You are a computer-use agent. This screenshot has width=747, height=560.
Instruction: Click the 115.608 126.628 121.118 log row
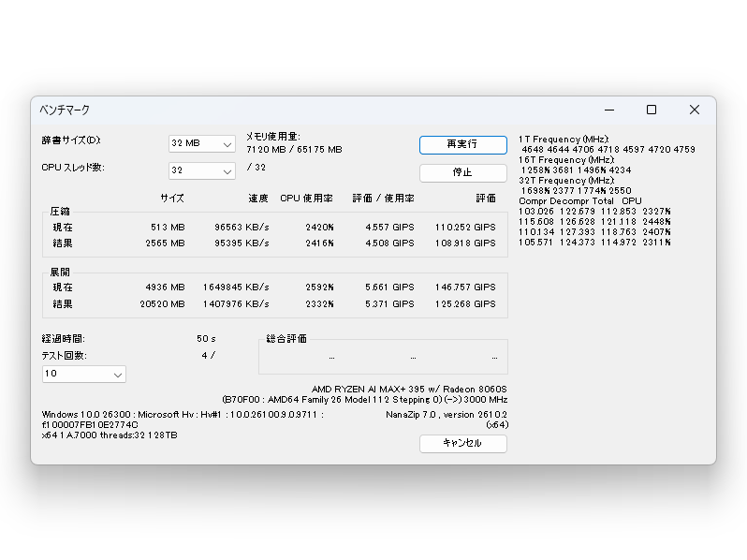595,222
